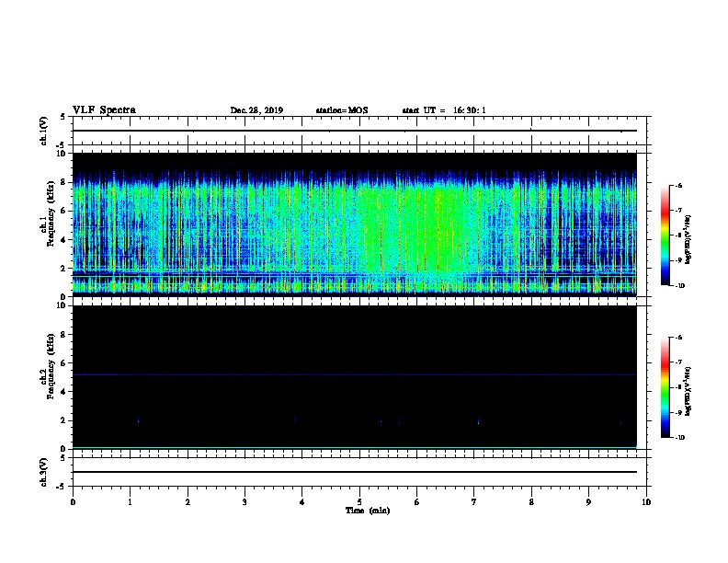
Task: Click the "ch.3(V)" axis label
Action: pos(44,472)
